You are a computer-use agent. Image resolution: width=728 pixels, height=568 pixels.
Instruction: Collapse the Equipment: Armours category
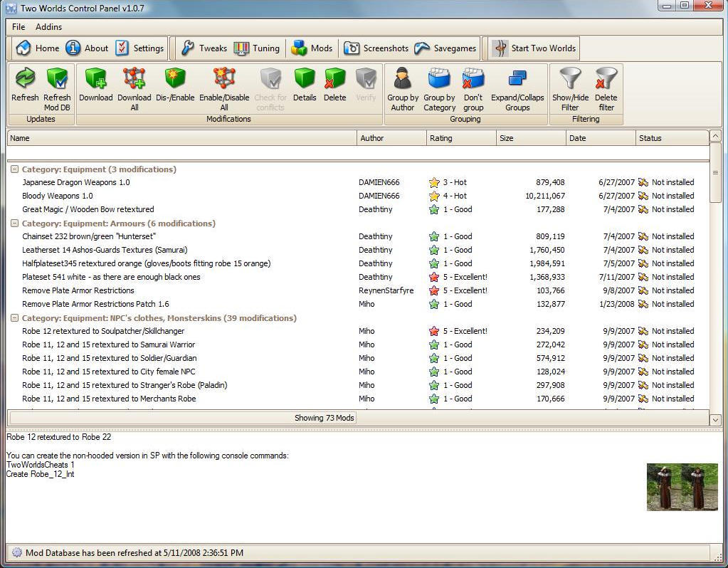(14, 223)
